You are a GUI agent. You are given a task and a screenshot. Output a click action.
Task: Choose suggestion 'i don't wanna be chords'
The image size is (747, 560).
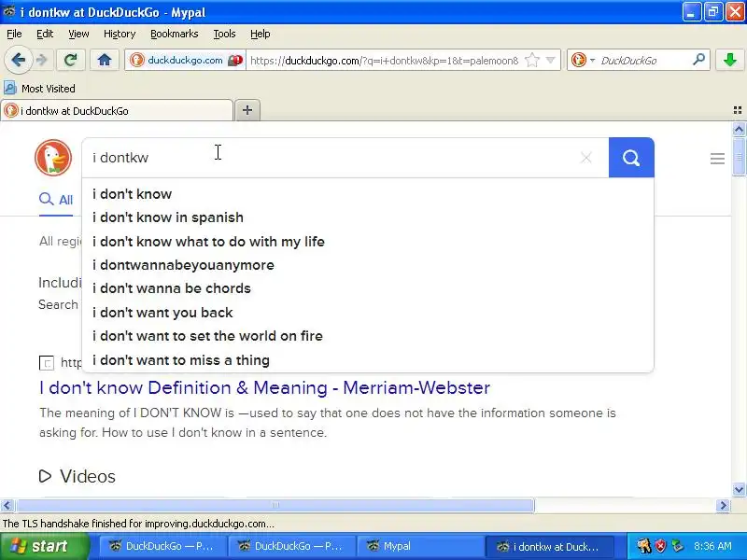click(368, 288)
